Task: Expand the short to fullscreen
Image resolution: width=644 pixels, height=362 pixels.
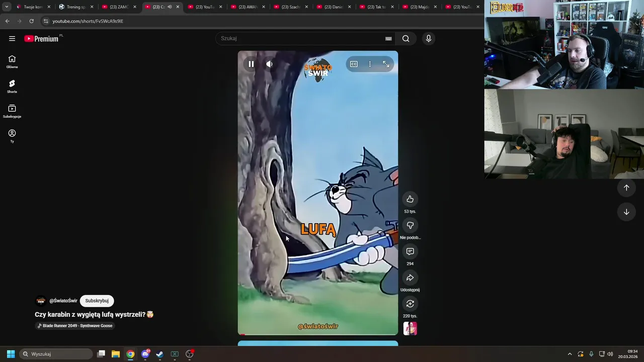Action: [x=386, y=64]
